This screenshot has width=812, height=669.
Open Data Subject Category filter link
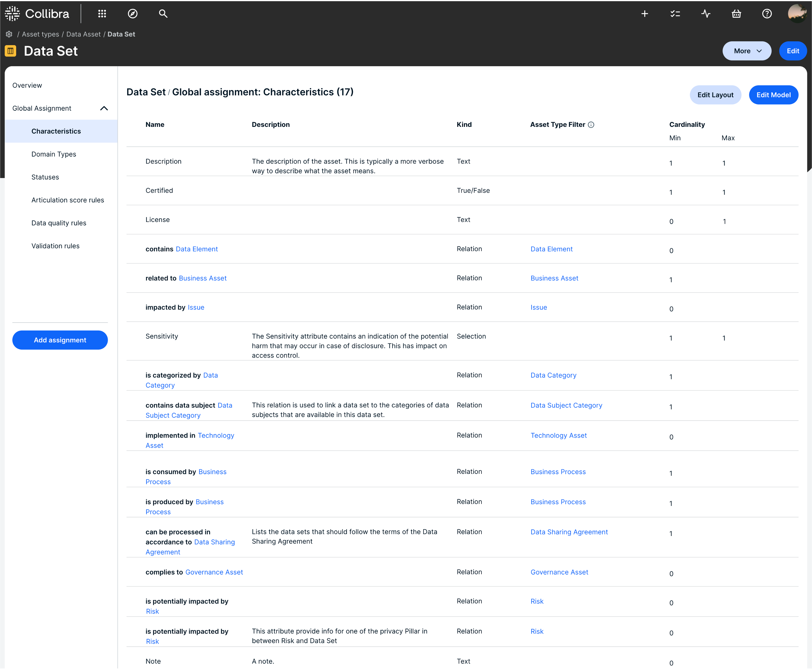tap(566, 405)
